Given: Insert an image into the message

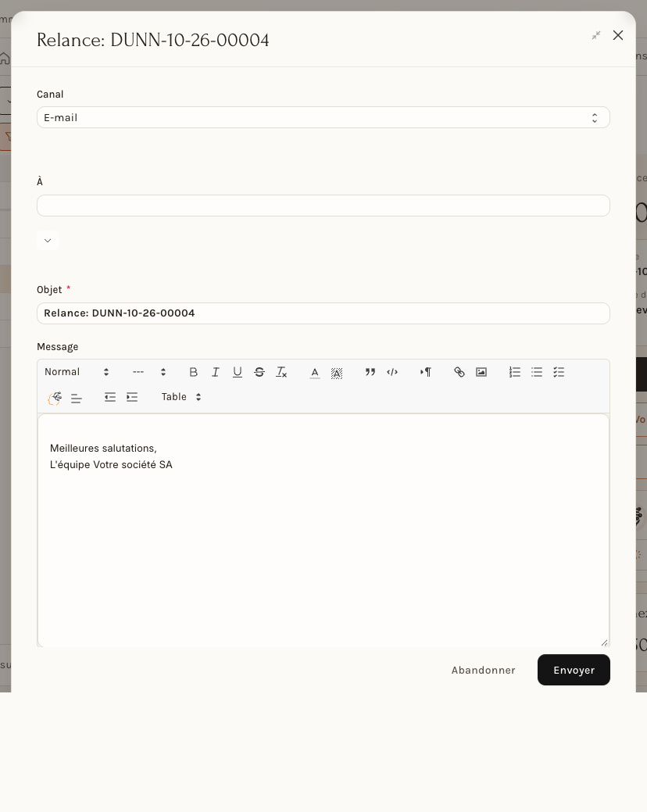Looking at the screenshot, I should click(481, 372).
